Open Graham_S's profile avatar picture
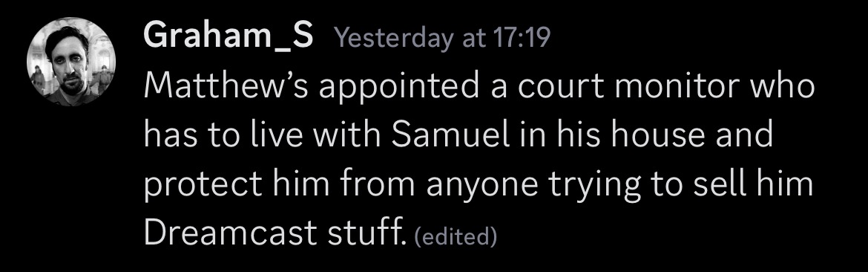Image resolution: width=868 pixels, height=272 pixels. pos(71,62)
